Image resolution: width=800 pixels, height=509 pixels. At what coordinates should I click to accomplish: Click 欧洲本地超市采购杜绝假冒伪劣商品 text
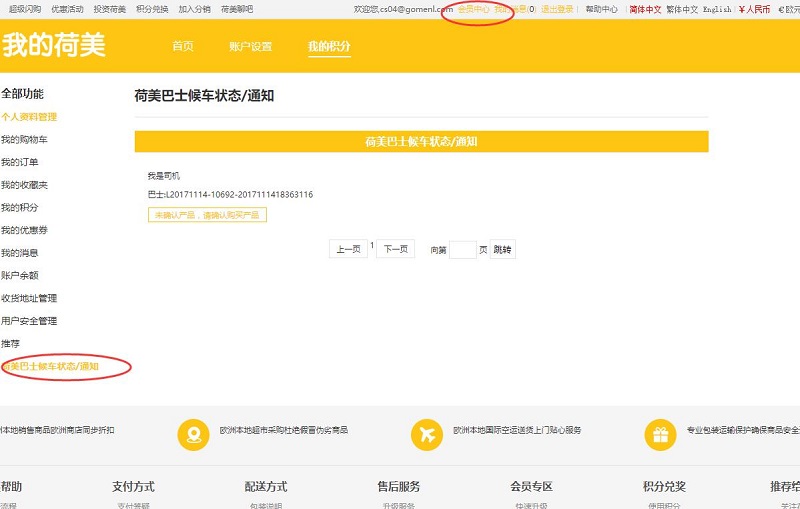[284, 430]
